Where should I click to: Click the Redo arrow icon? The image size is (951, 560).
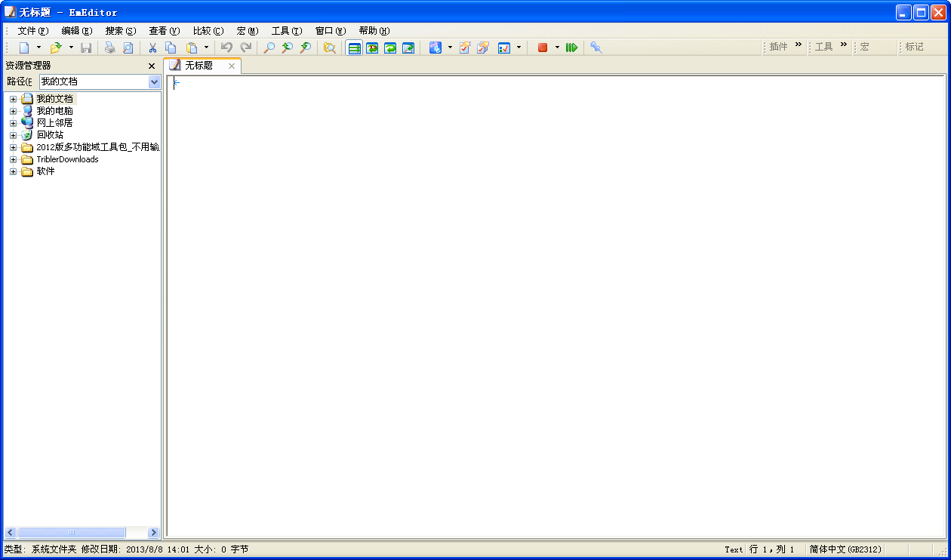[x=245, y=48]
